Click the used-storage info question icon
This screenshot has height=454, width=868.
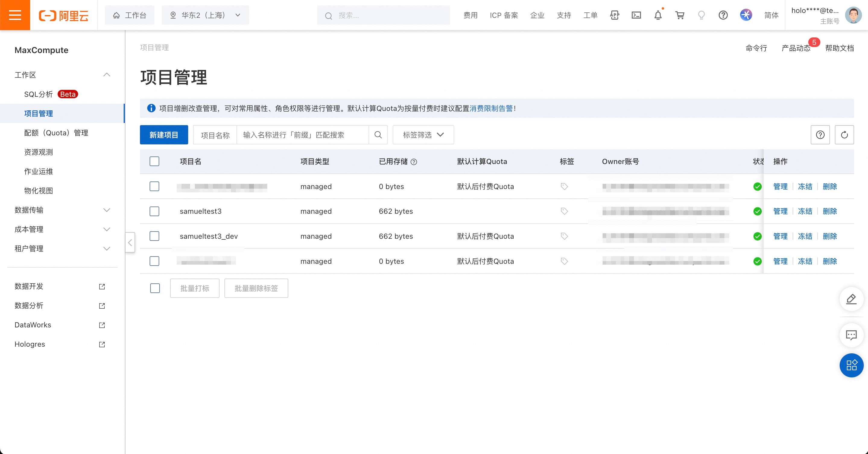(x=414, y=162)
